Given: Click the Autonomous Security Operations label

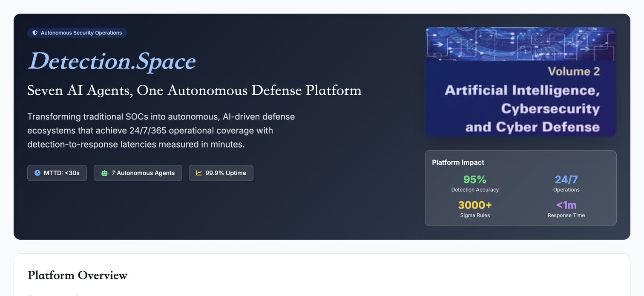Looking at the screenshot, I should [81, 33].
